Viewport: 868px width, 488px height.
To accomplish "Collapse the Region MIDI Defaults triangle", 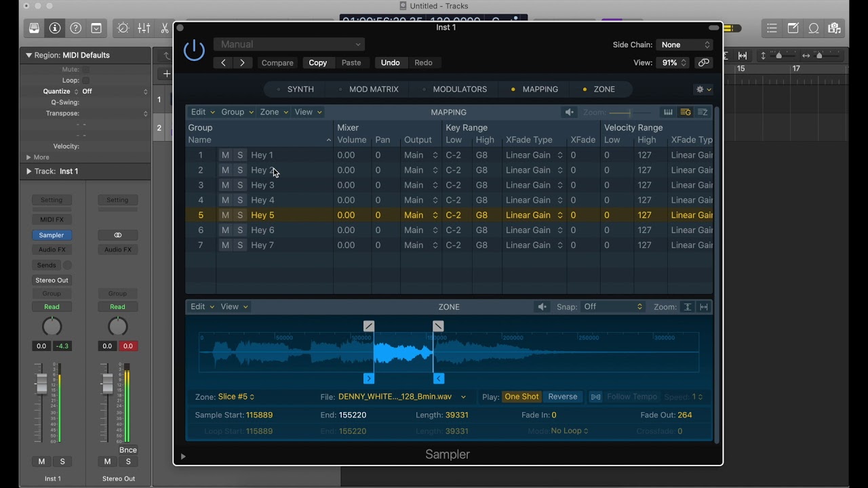I will tap(29, 56).
